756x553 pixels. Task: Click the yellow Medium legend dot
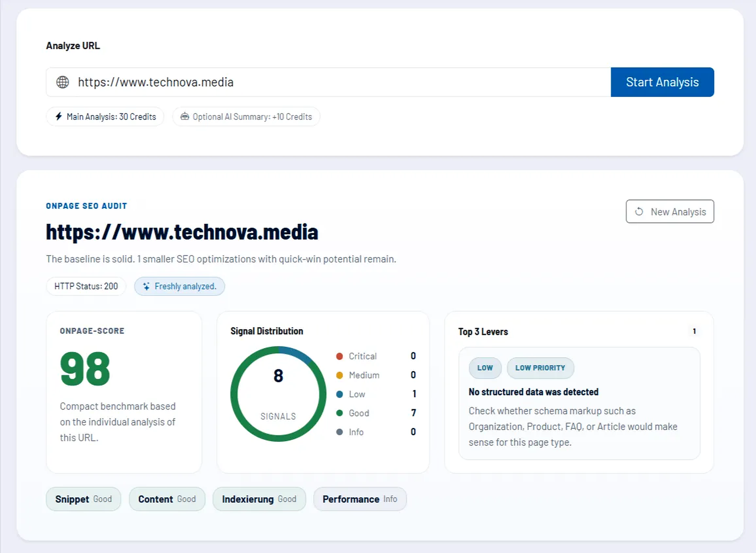(339, 375)
